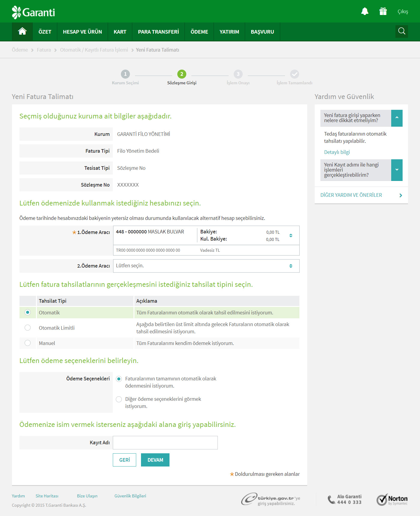Screen dimensions: 420x516
Task: Click XXXXXXX sözleşme number value
Action: tap(128, 185)
